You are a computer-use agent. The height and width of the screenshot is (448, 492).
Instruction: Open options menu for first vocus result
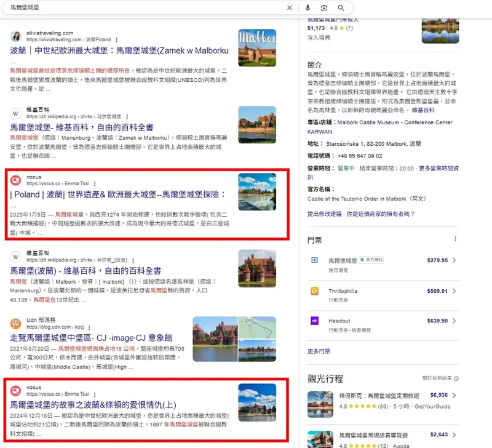pyautogui.click(x=95, y=183)
